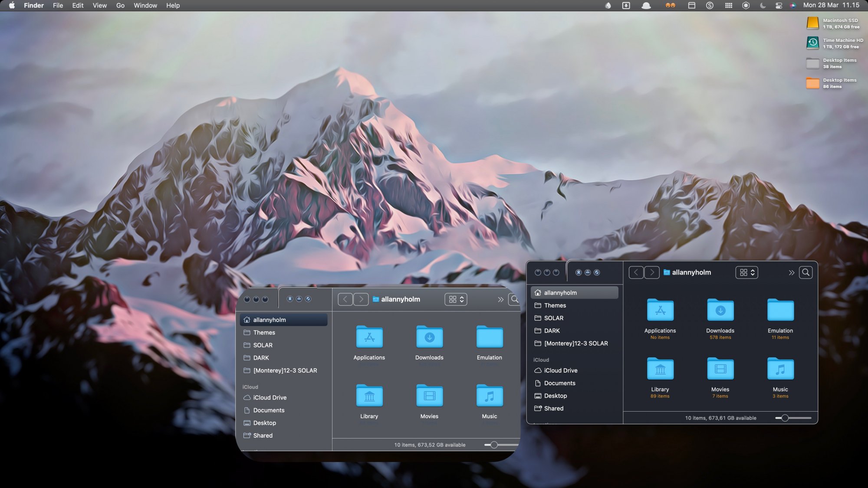Open Control Center in the menu bar
This screenshot has width=868, height=488.
pyautogui.click(x=779, y=6)
